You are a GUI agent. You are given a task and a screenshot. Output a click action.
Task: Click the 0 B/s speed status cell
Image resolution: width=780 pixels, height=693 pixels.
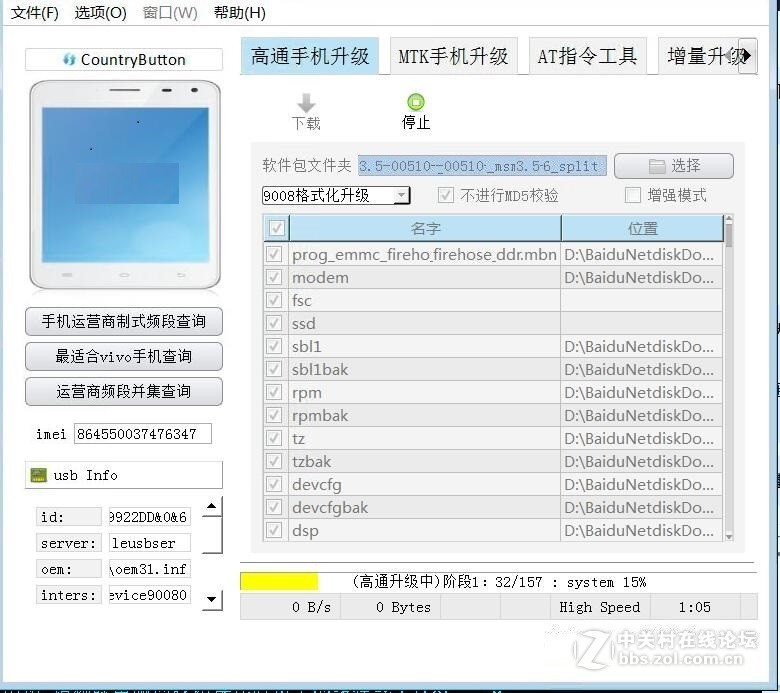(291, 607)
